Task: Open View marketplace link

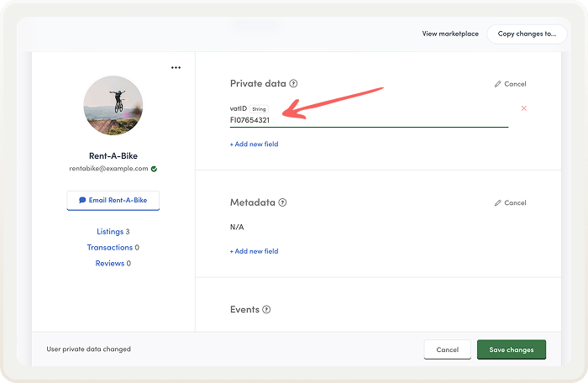Action: click(x=450, y=34)
